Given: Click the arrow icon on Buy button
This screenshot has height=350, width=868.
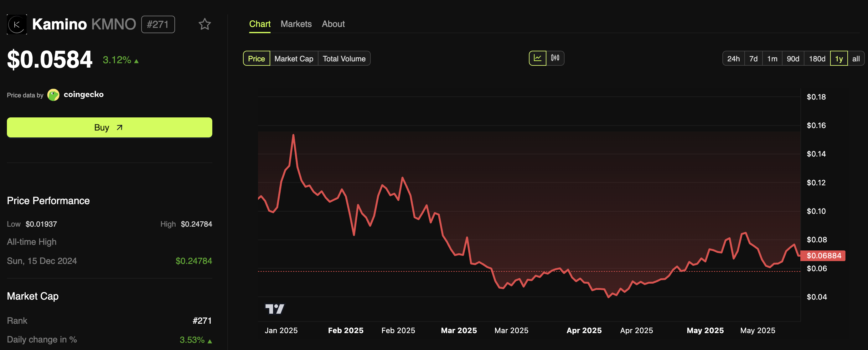Looking at the screenshot, I should coord(119,127).
